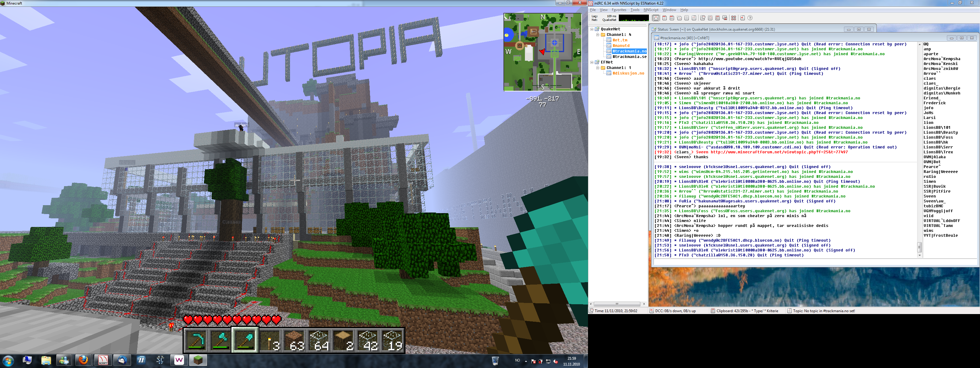
Task: Select nick Frederick in the nicklist
Action: pyautogui.click(x=934, y=103)
